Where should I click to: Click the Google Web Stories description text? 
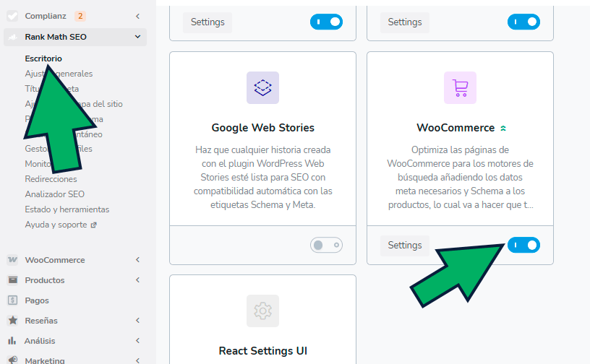point(262,177)
